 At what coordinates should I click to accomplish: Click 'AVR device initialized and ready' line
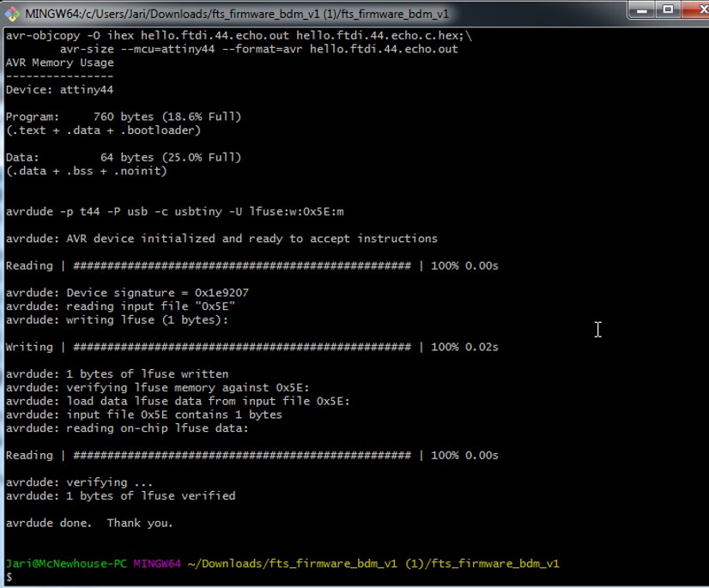click(x=221, y=239)
